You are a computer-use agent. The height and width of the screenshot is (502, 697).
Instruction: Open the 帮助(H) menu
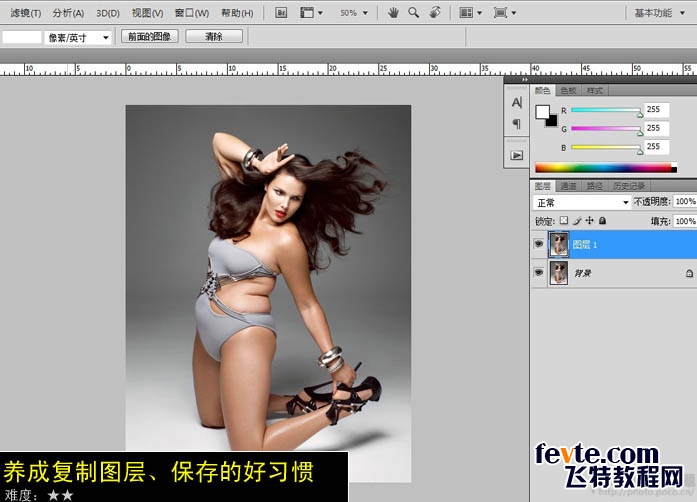237,13
